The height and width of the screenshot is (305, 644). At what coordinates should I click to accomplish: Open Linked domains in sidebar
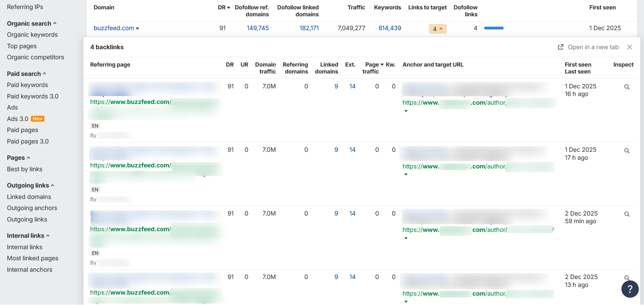(x=29, y=197)
